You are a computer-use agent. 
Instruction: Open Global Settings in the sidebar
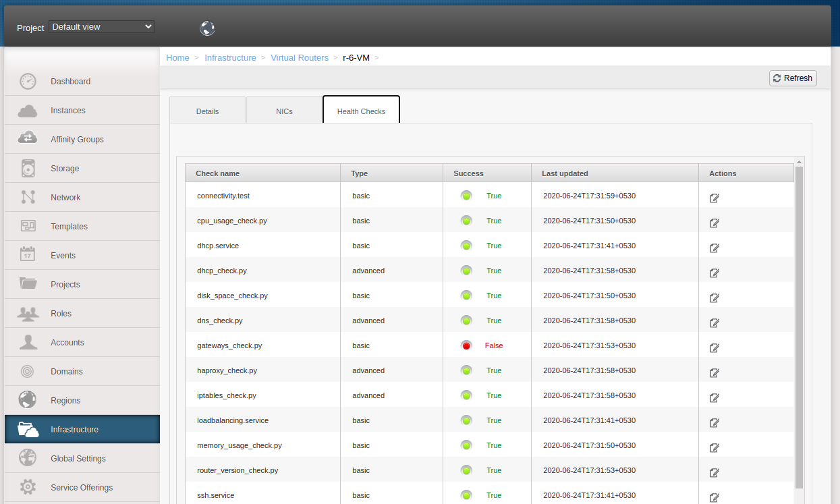pyautogui.click(x=82, y=459)
